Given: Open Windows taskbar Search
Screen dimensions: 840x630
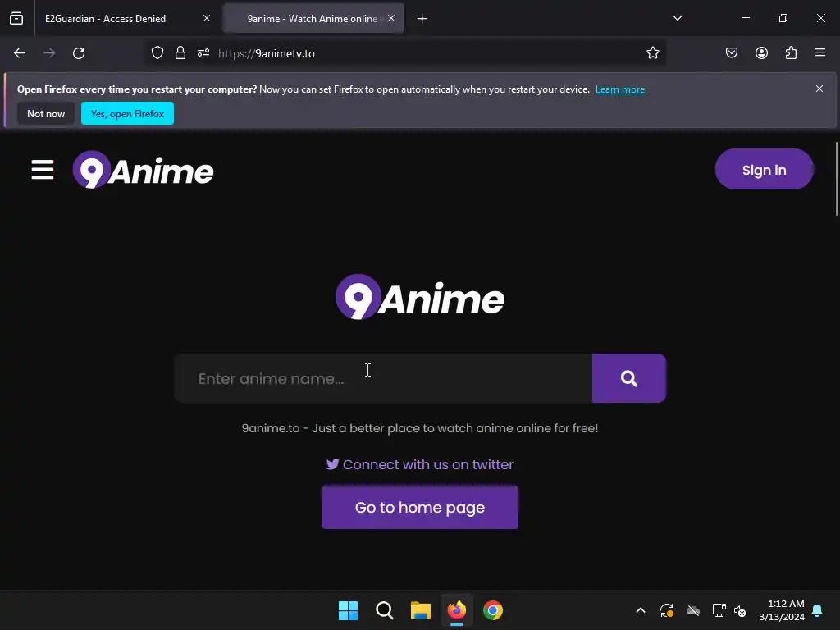Looking at the screenshot, I should 384,610.
